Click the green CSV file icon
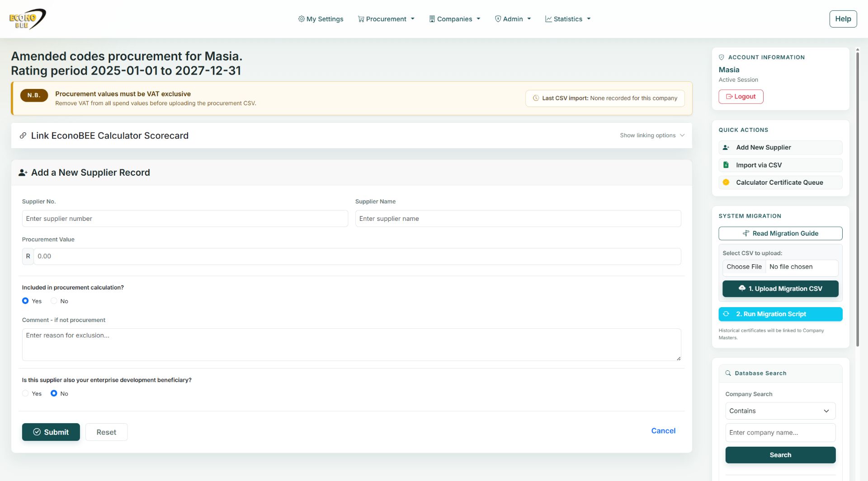 pos(726,165)
